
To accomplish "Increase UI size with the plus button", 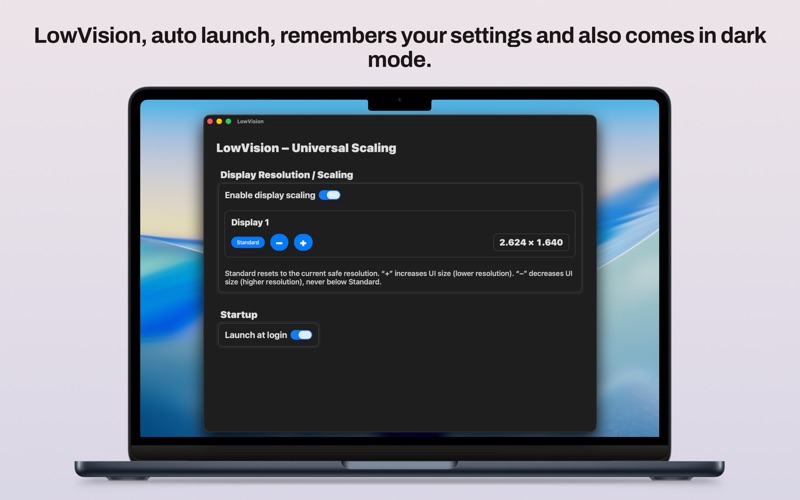I will point(303,242).
